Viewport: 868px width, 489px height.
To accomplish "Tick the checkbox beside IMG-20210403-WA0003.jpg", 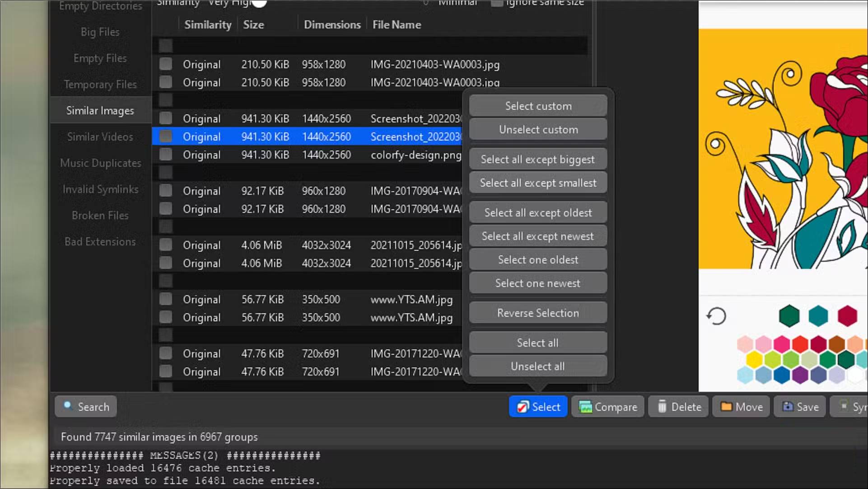I will pos(165,64).
